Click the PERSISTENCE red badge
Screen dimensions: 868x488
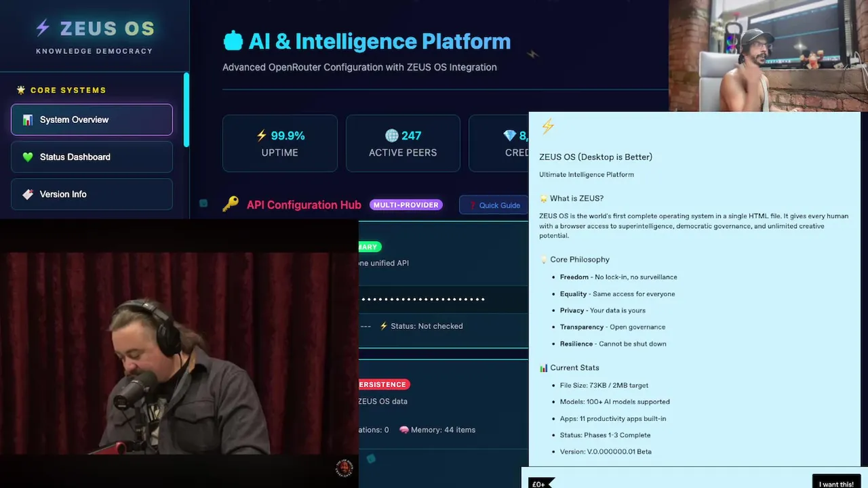point(383,384)
